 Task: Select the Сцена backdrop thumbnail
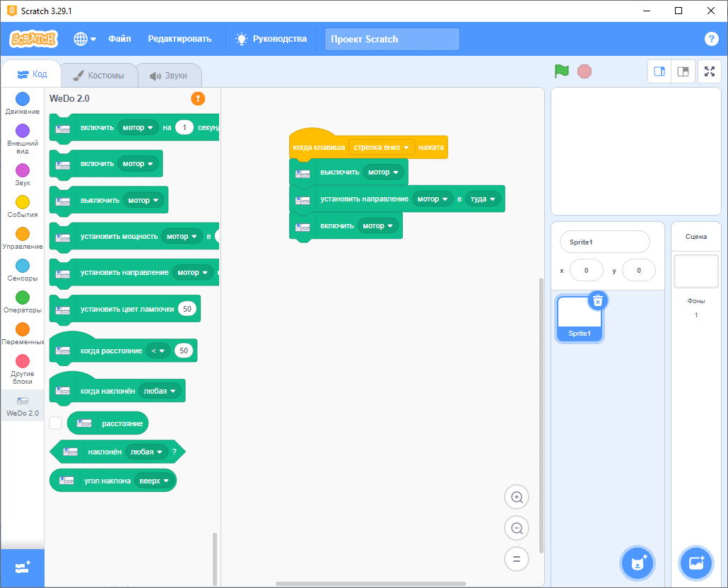(x=696, y=271)
